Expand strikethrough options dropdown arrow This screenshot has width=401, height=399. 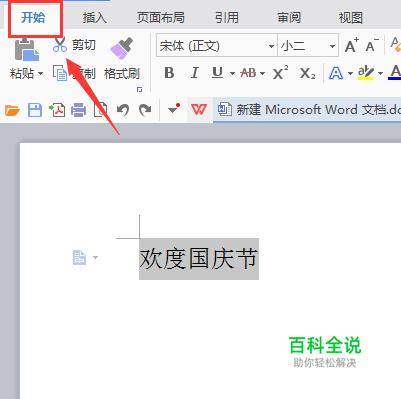[262, 73]
